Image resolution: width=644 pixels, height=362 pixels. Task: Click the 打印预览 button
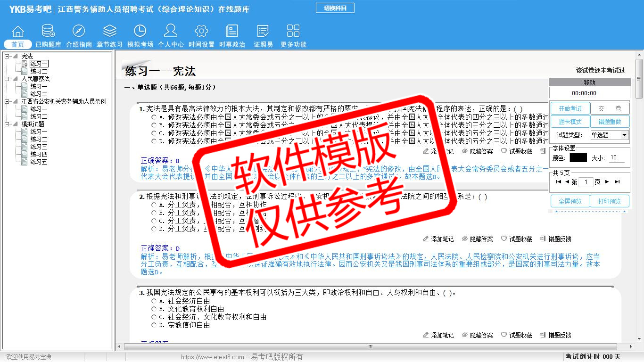pyautogui.click(x=610, y=201)
